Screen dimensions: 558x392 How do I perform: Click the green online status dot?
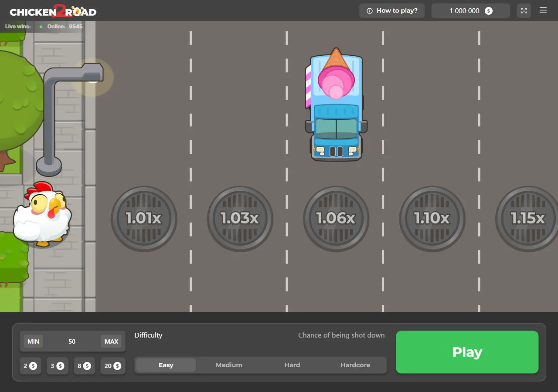(x=41, y=27)
